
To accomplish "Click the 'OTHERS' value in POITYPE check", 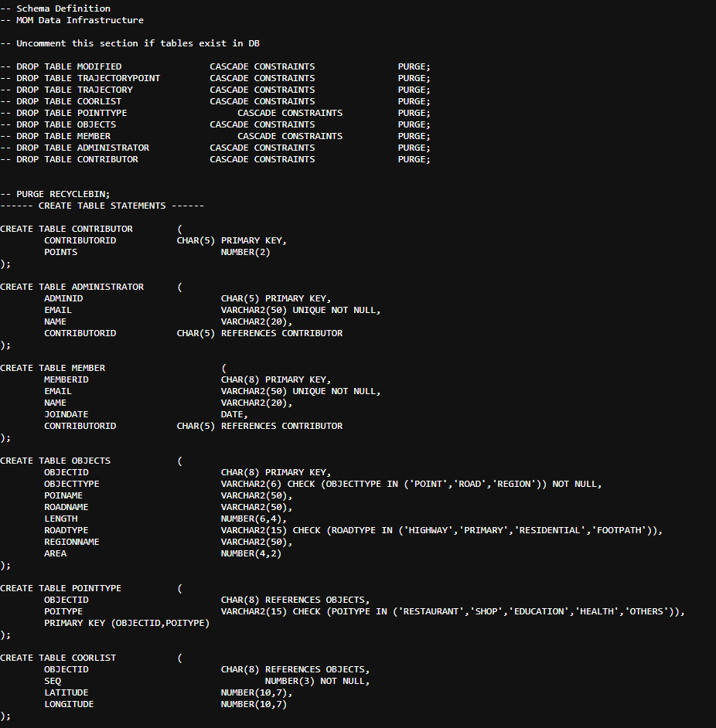I will [646, 612].
